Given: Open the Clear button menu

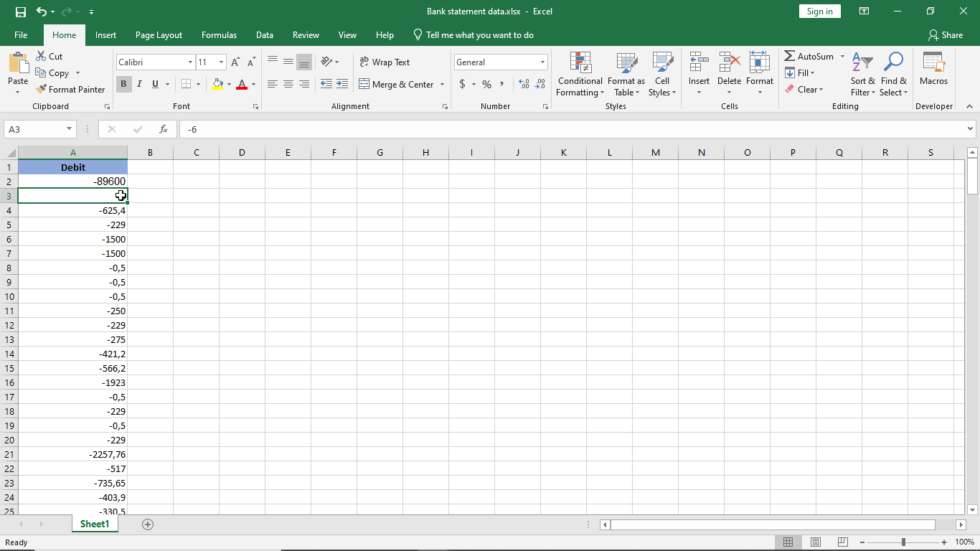Looking at the screenshot, I should click(804, 89).
